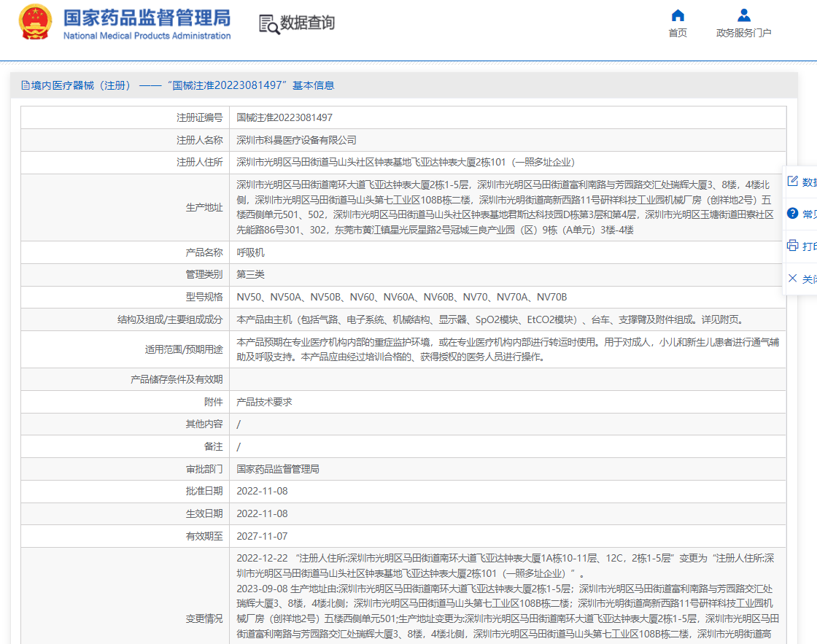Click the 数据查询 heading text
817x644 pixels.
tap(307, 23)
